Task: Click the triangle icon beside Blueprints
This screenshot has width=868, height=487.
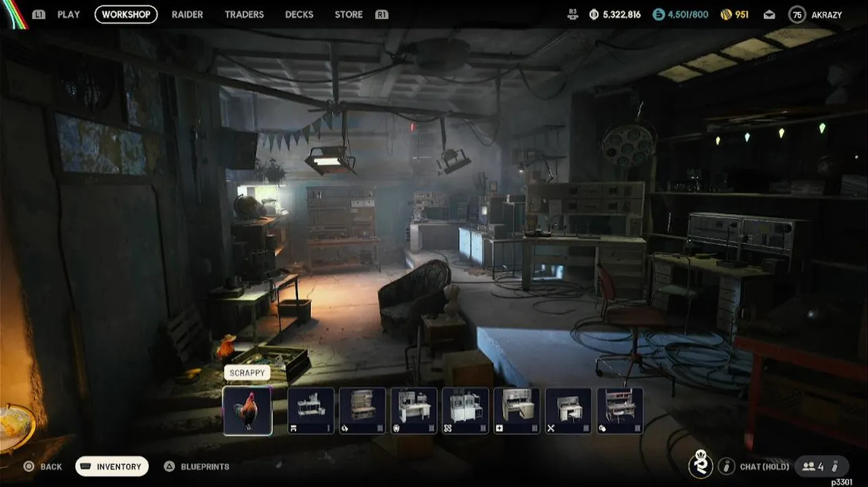Action: click(x=169, y=467)
